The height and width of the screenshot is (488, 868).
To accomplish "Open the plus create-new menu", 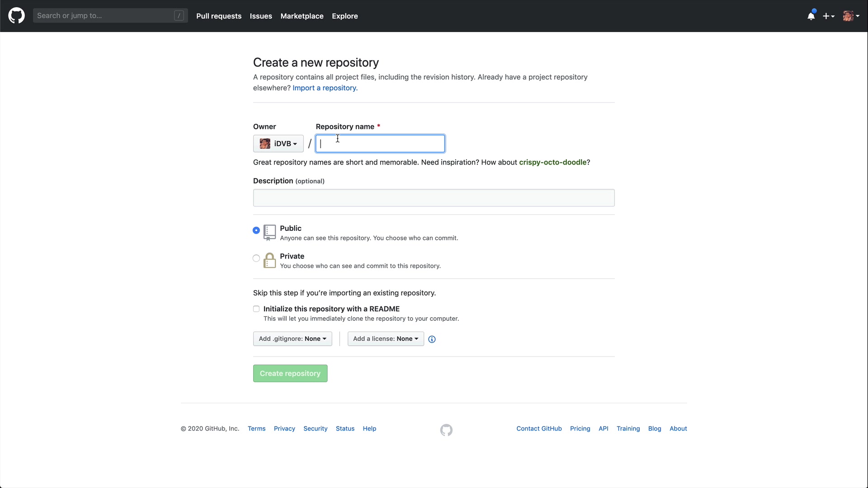I will [x=828, y=16].
